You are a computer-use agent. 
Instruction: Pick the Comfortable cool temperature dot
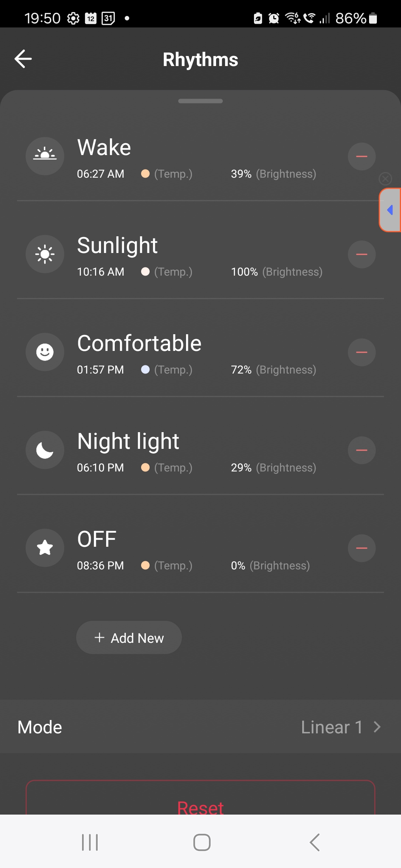tap(145, 369)
